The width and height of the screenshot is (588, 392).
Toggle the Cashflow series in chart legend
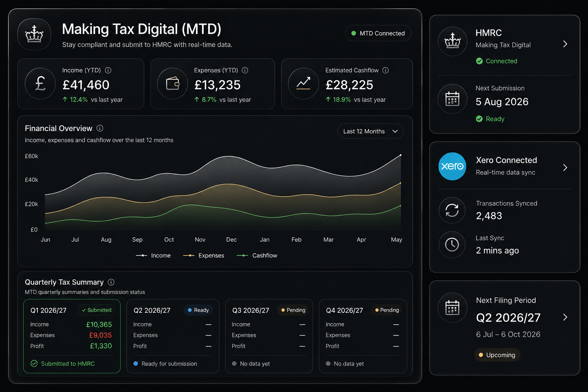[257, 255]
